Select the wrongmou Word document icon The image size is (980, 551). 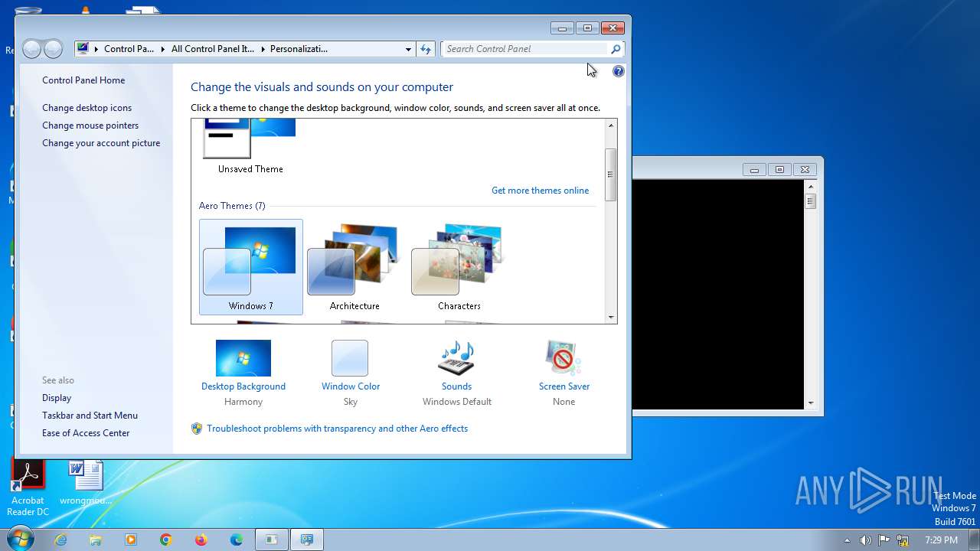pyautogui.click(x=86, y=483)
